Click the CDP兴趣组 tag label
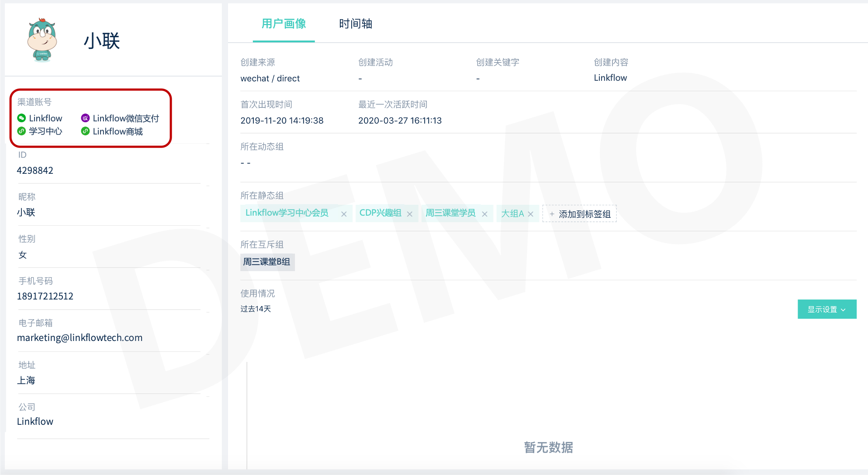The image size is (868, 475). 380,213
